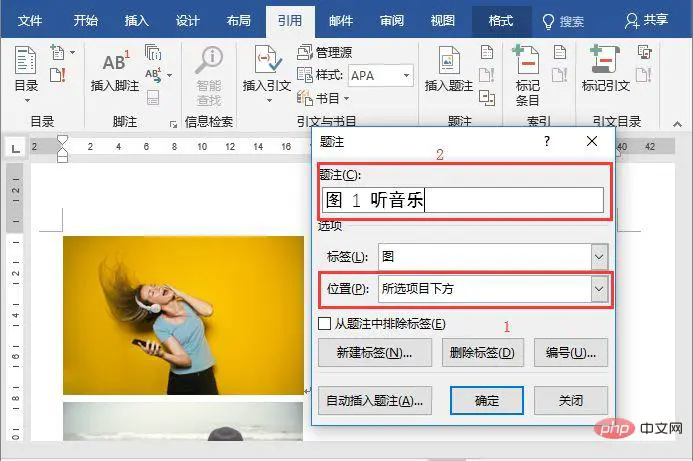
Task: Switch to the 格式 tab
Action: [x=501, y=20]
